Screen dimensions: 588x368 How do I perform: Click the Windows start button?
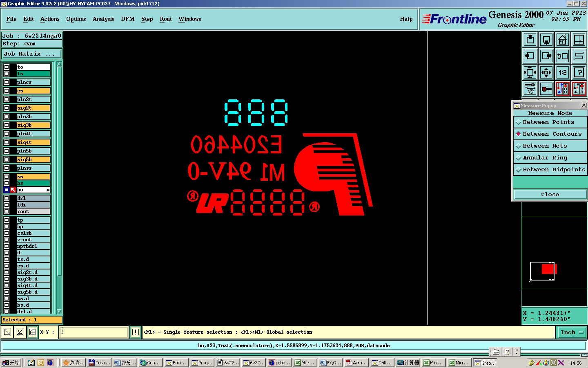pyautogui.click(x=11, y=363)
